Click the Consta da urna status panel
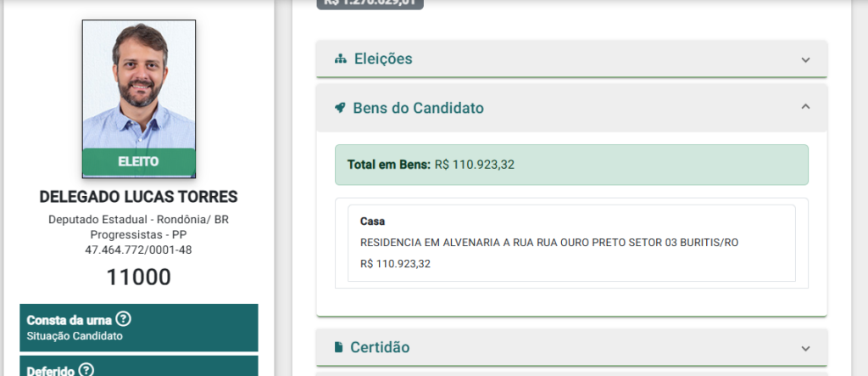 139,328
